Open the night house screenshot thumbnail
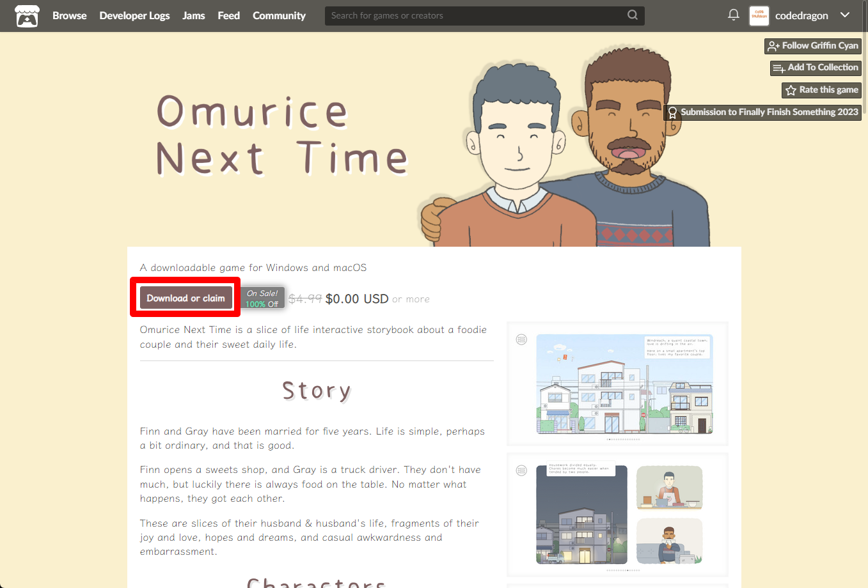Screen dimensions: 868x588 [x=617, y=514]
